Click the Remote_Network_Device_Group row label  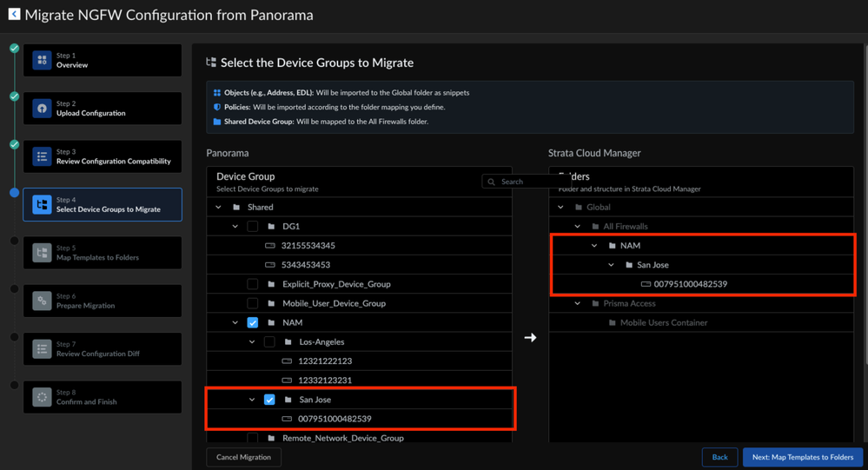point(343,438)
